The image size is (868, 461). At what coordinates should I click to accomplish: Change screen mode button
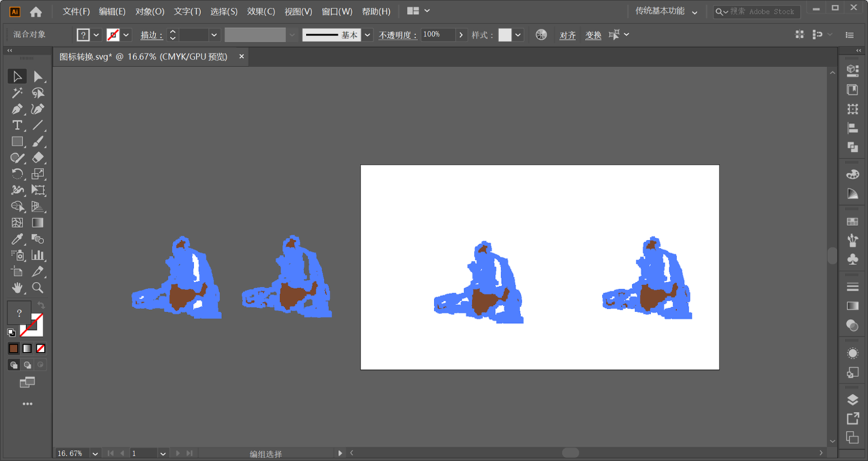point(27,383)
